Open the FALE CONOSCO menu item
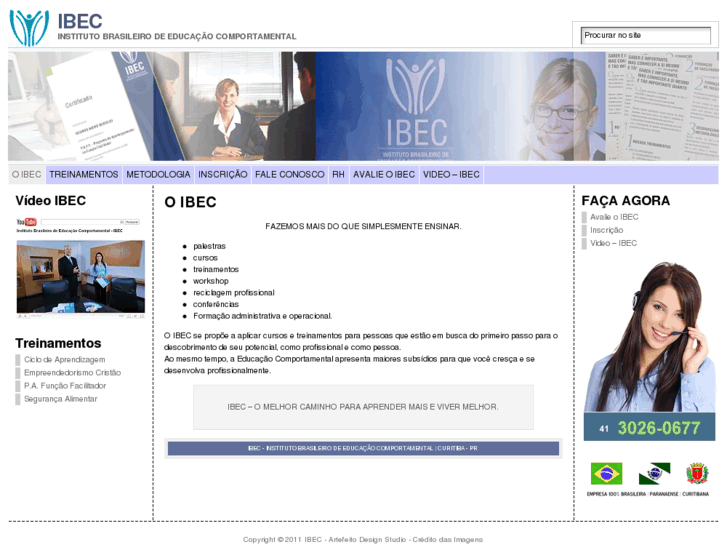 290,174
